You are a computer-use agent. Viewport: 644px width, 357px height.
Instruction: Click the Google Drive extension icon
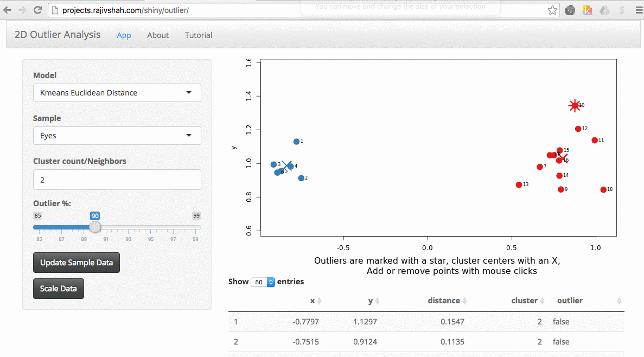click(604, 10)
